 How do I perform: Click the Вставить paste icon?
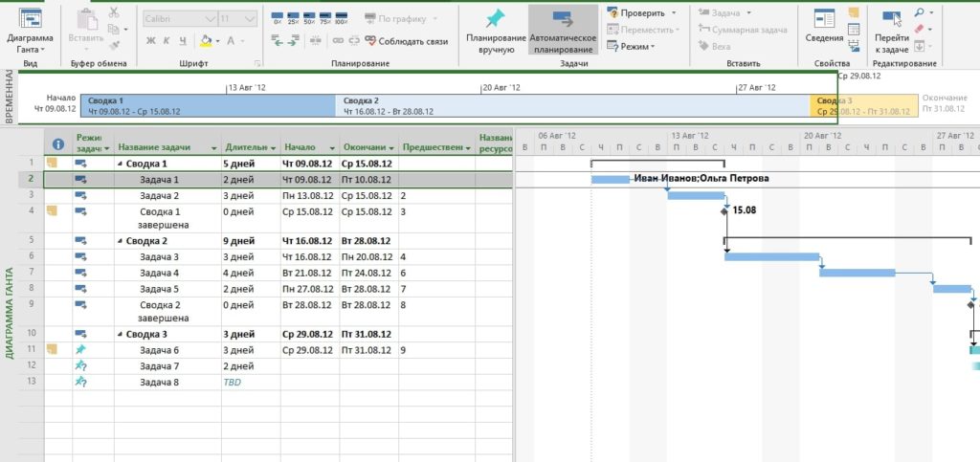coord(87,19)
